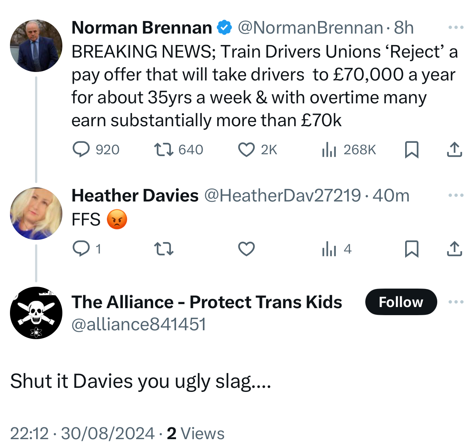
Task: Open more options for The Alliance tweet
Action: [x=456, y=302]
